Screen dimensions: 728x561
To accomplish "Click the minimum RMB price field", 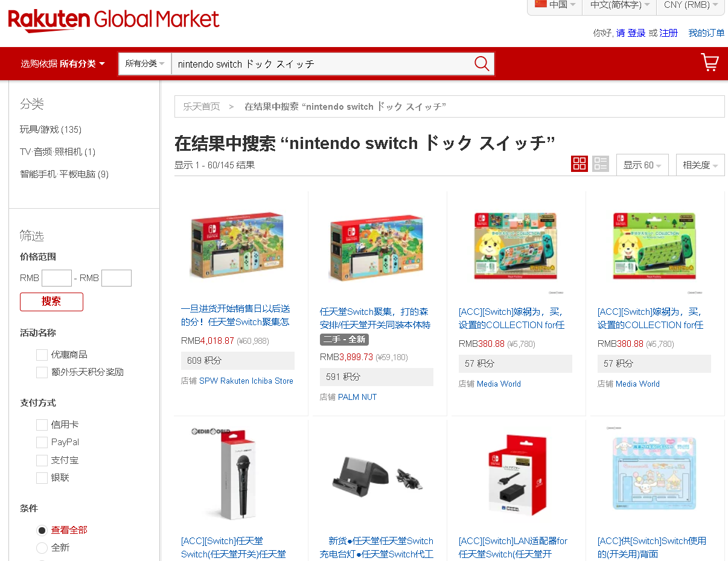I will tap(57, 278).
